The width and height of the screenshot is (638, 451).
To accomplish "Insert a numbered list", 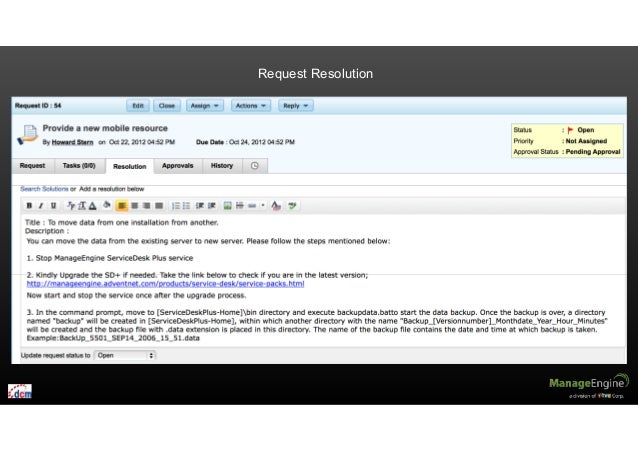I will 176,206.
